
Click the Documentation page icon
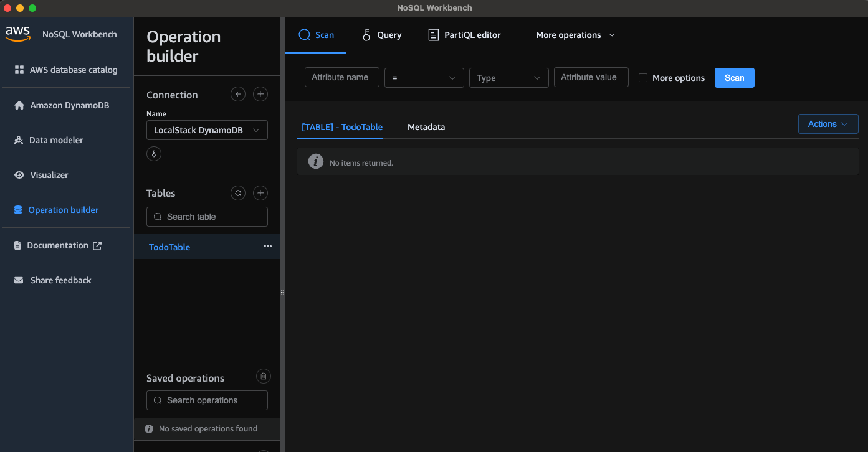click(17, 245)
